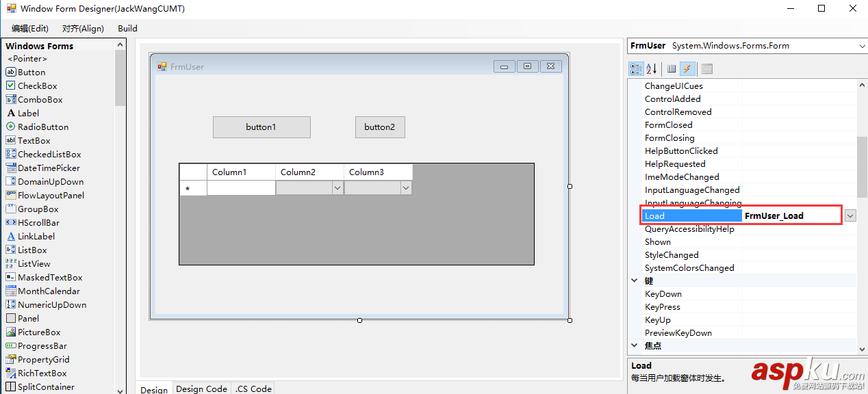Open the FrmUser object selector dropdown
868x394 pixels.
pyautogui.click(x=861, y=46)
